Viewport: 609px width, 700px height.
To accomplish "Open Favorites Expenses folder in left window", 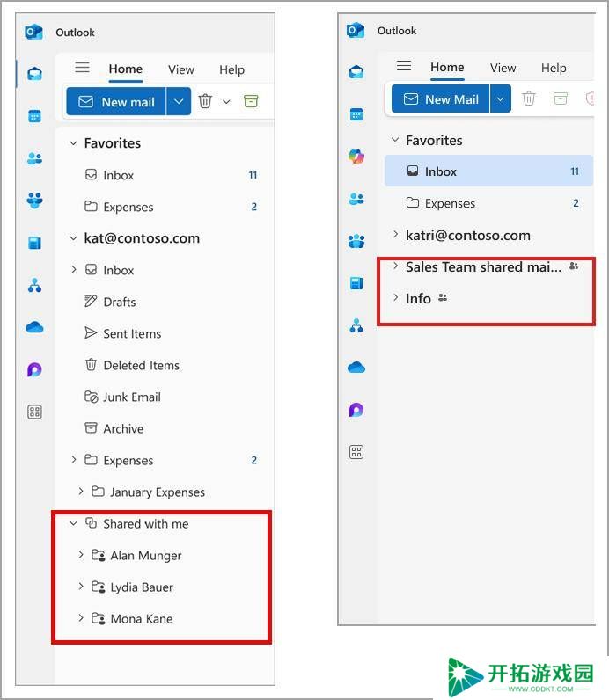I will (x=165, y=207).
